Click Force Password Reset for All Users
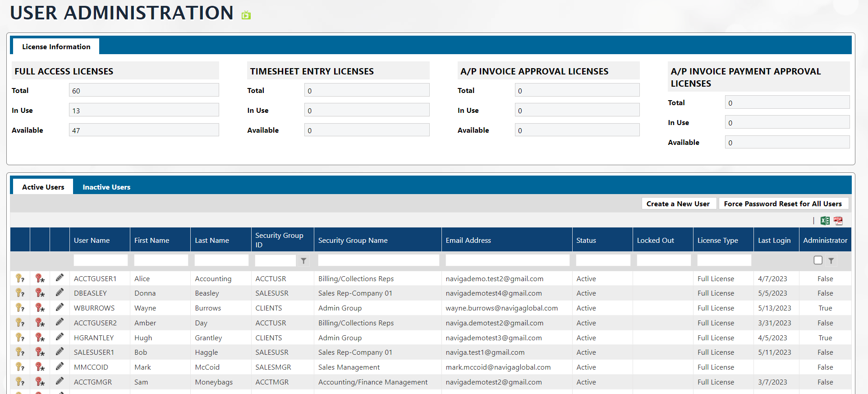Screen dimensions: 868x394 click(782, 204)
